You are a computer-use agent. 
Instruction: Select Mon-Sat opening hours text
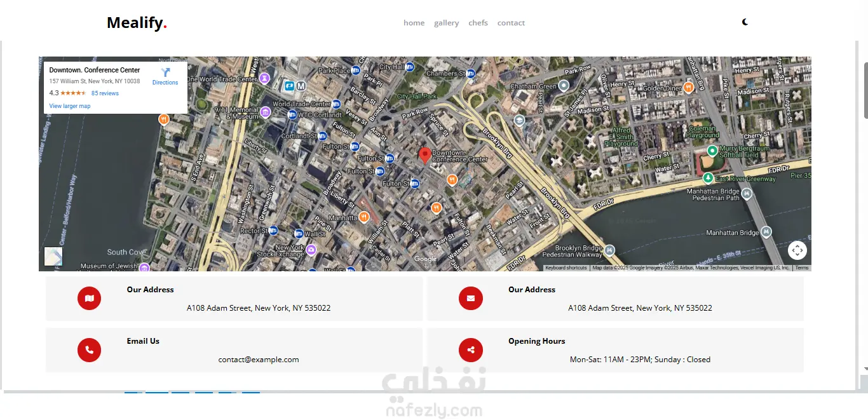[640, 360]
